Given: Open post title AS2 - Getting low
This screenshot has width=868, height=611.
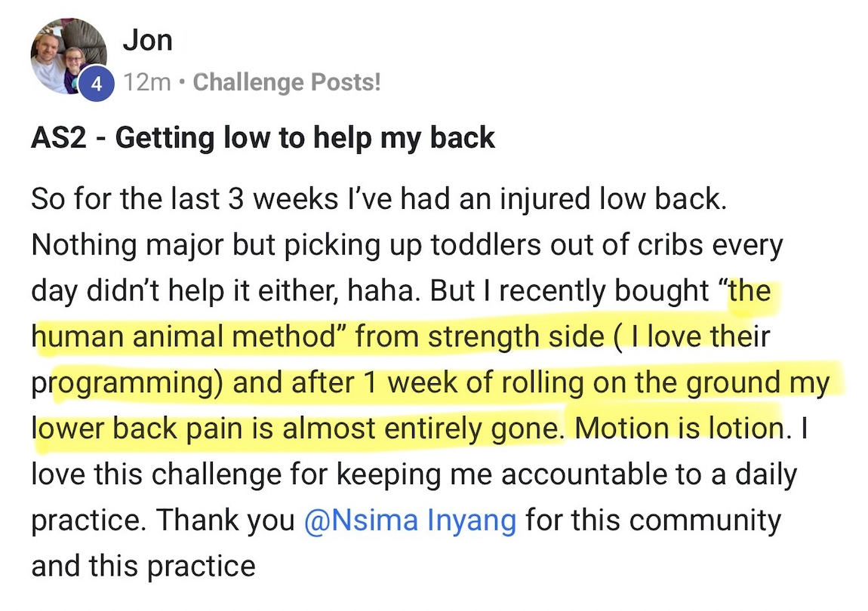Looking at the screenshot, I should coord(263,138).
